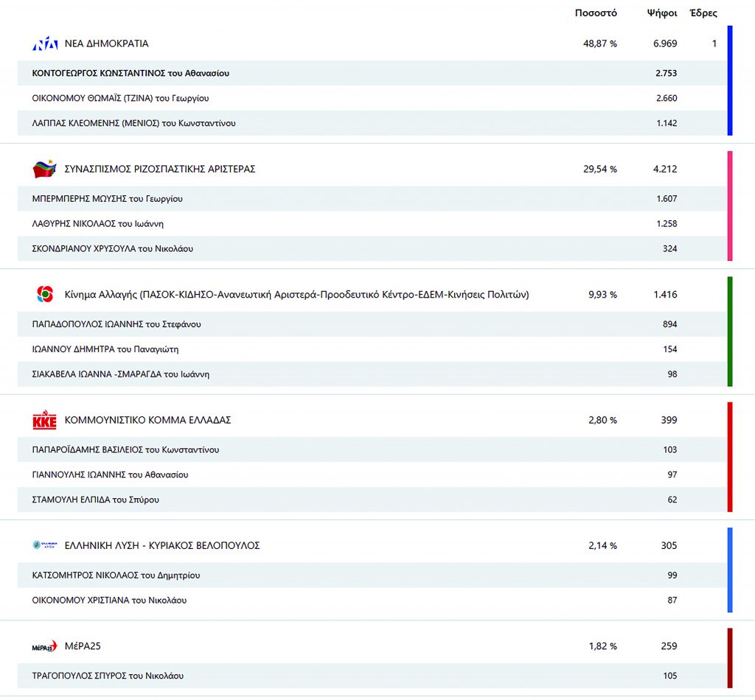Click the red KKE party logo
The width and height of the screenshot is (755, 700).
(x=44, y=421)
